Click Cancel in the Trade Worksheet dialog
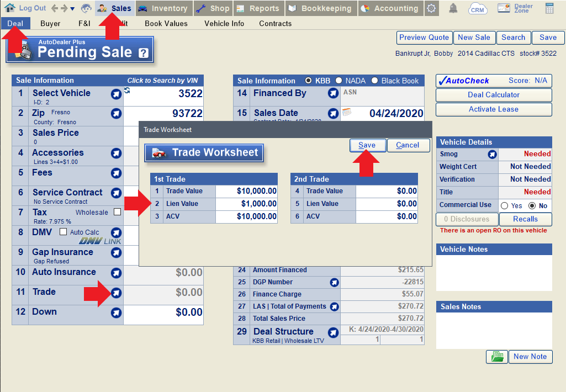Viewport: 566px width, 392px height. [408, 145]
